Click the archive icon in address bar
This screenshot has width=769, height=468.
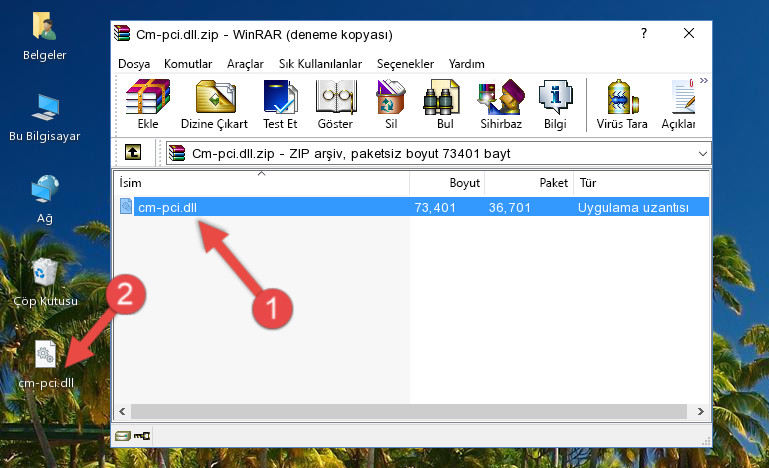pos(177,154)
